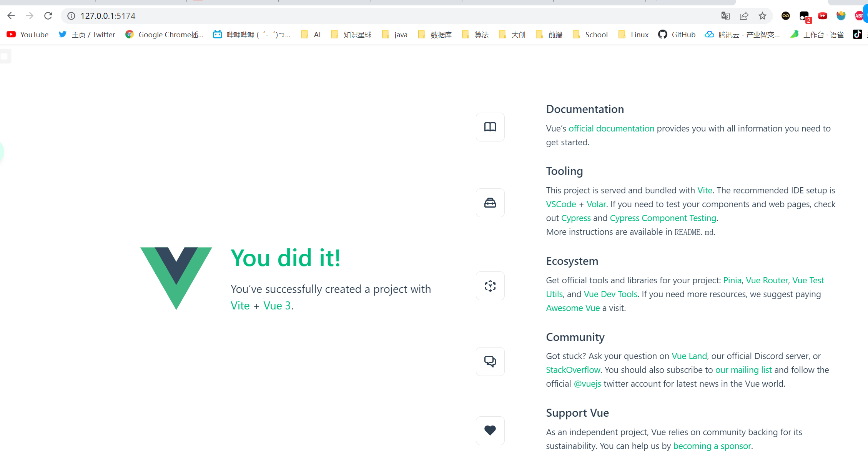
Task: Open the ABP adblock extension icon
Action: pos(859,16)
